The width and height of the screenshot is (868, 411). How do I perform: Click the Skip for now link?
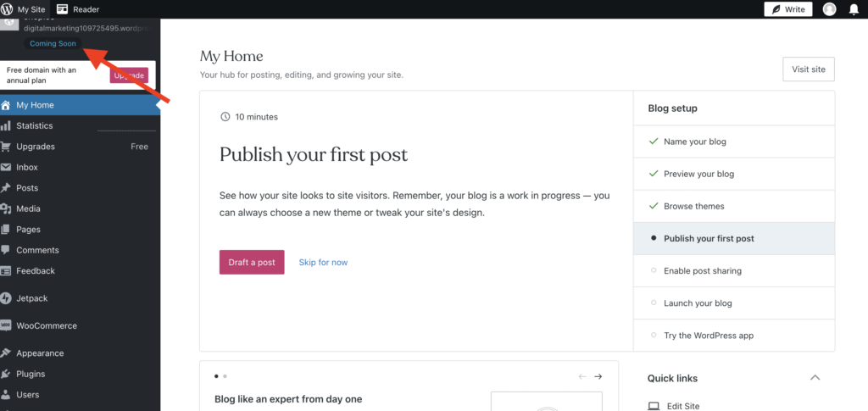[323, 262]
